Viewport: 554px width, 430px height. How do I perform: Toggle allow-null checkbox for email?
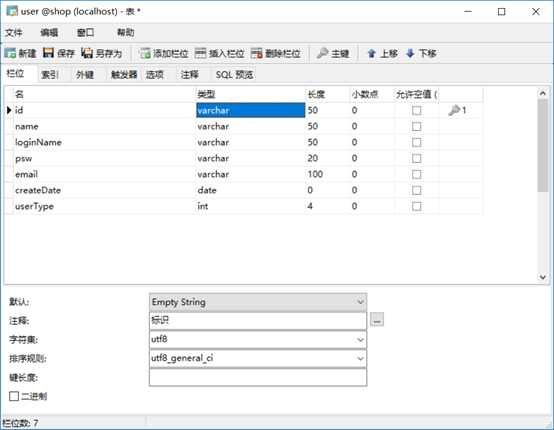tap(417, 175)
